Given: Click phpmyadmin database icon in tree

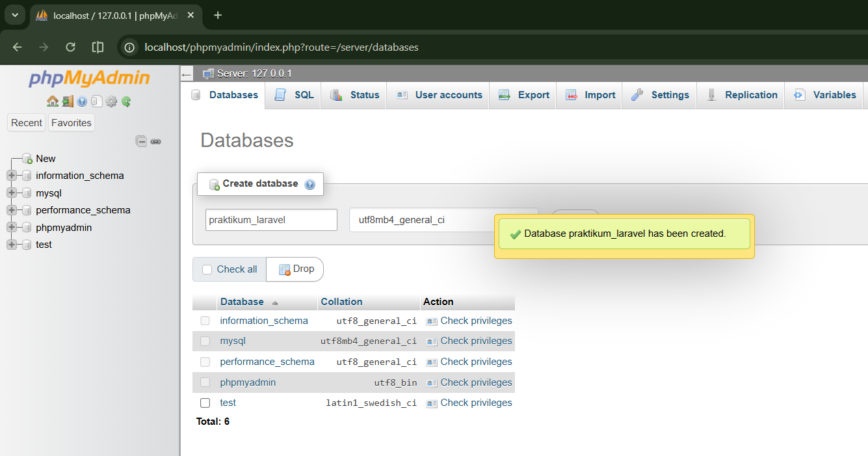Looking at the screenshot, I should 27,228.
